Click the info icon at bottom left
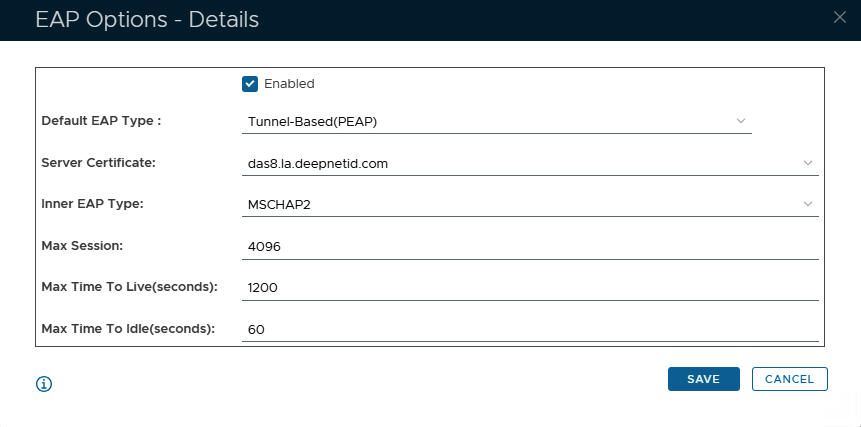This screenshot has width=861, height=427. tap(44, 384)
